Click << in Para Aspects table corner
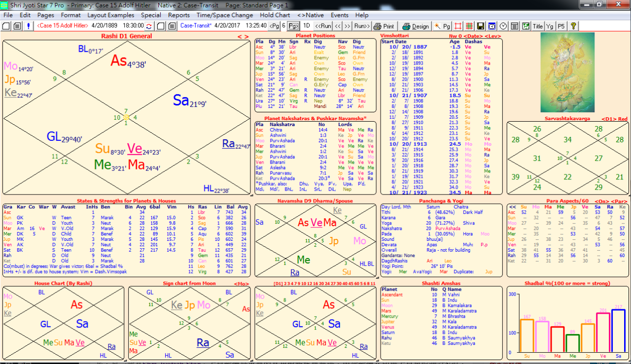 [x=512, y=207]
